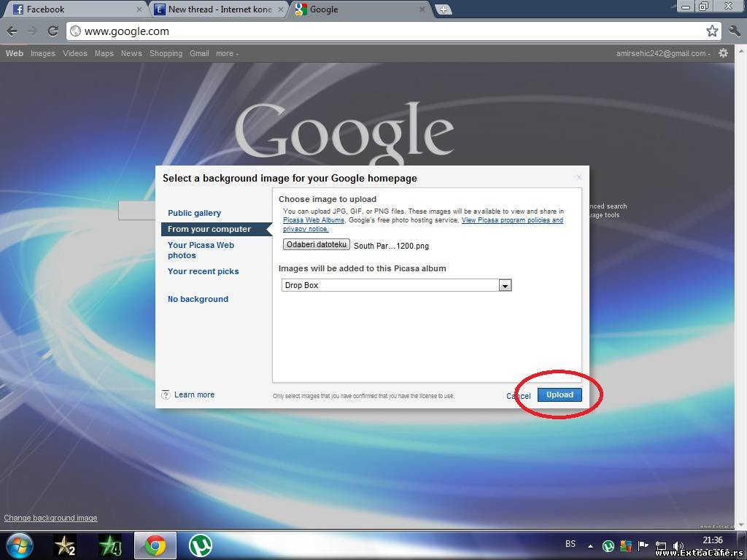
Task: Expand the Drop Box album dropdown
Action: tap(505, 286)
